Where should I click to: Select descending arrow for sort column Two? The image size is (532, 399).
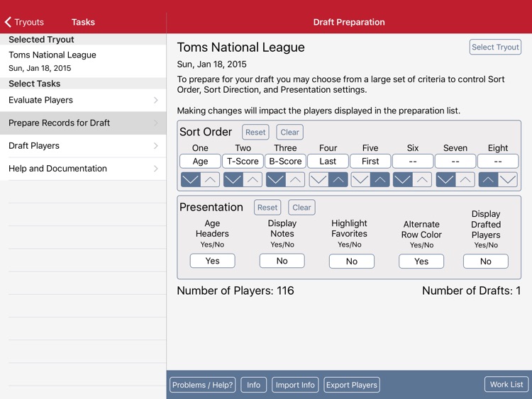[x=233, y=180]
